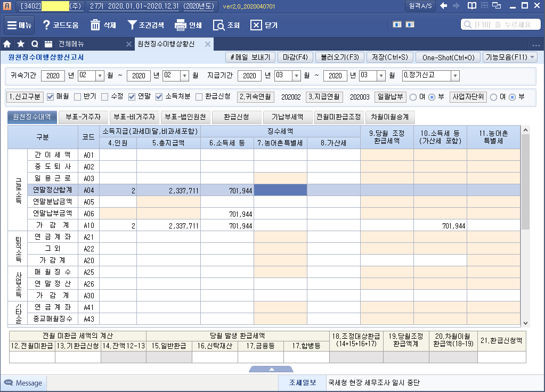Viewport: 545px width, 392px height.
Task: Open the 전월미환급조정 tab
Action: click(338, 117)
